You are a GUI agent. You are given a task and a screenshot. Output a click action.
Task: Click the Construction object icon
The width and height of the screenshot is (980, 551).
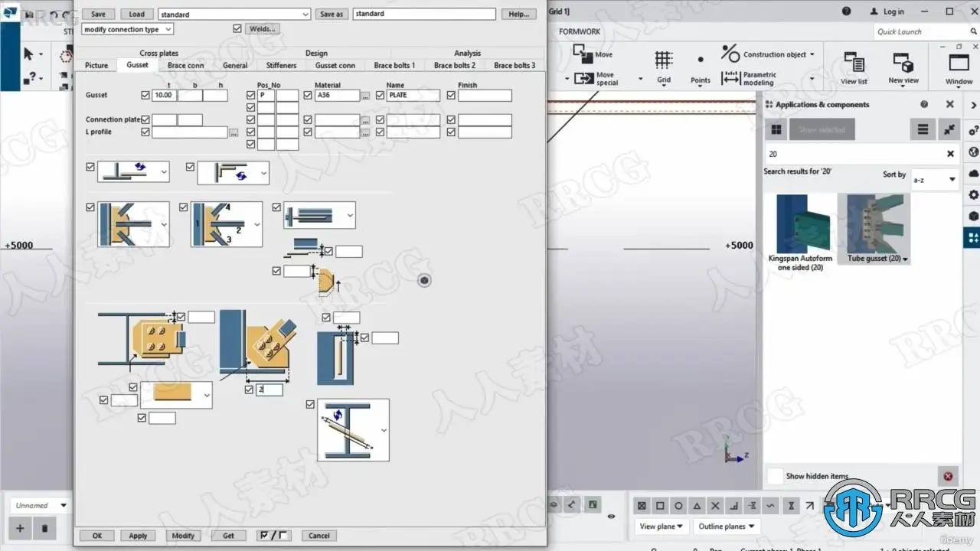click(730, 54)
